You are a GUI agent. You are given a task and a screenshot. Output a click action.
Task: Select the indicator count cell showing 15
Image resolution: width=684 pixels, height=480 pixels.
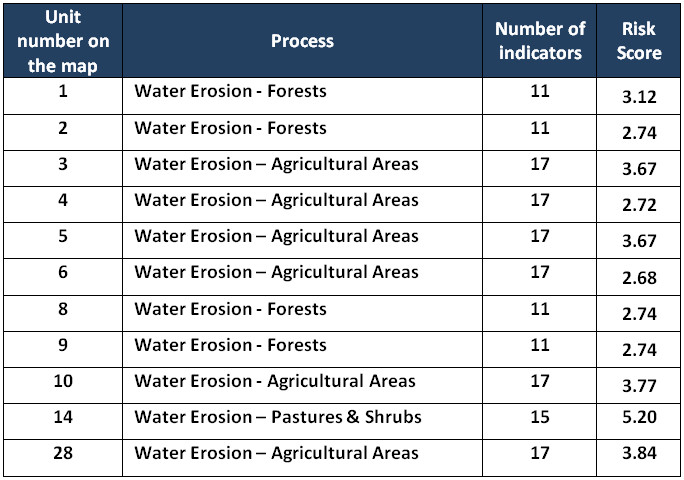pyautogui.click(x=540, y=417)
